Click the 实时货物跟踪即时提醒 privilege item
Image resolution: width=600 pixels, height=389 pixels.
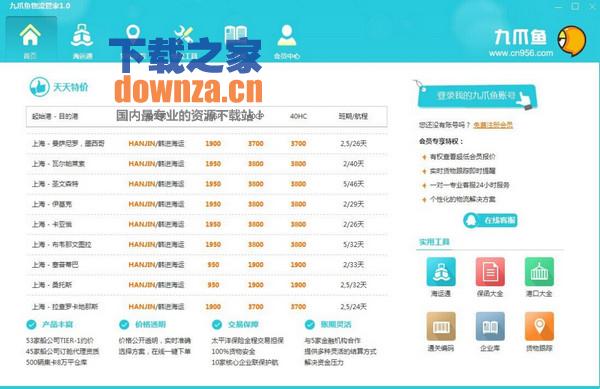[x=462, y=171]
